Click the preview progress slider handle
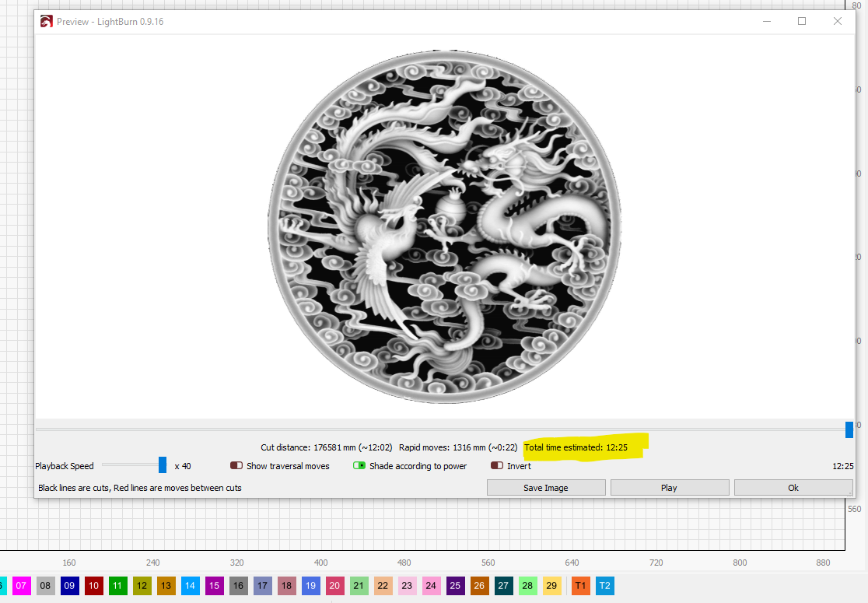This screenshot has width=868, height=603. pos(849,429)
